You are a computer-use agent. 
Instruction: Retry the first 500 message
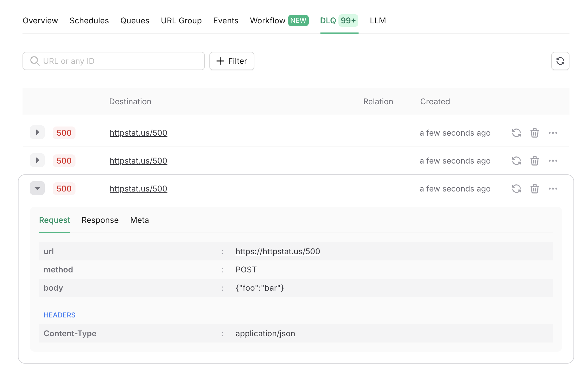[516, 133]
